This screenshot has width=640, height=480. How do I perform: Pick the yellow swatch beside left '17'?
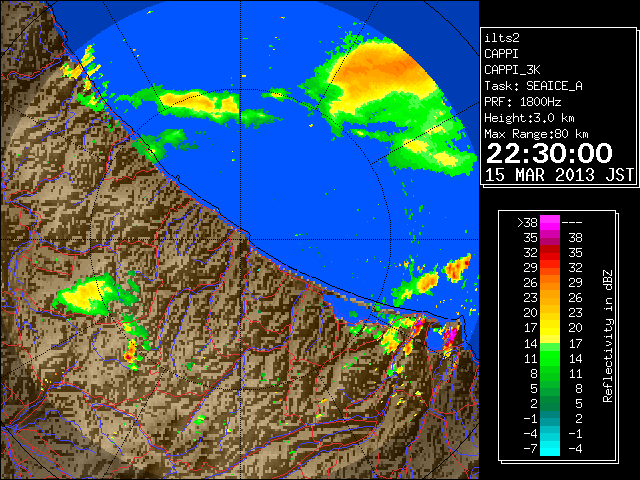tap(550, 328)
